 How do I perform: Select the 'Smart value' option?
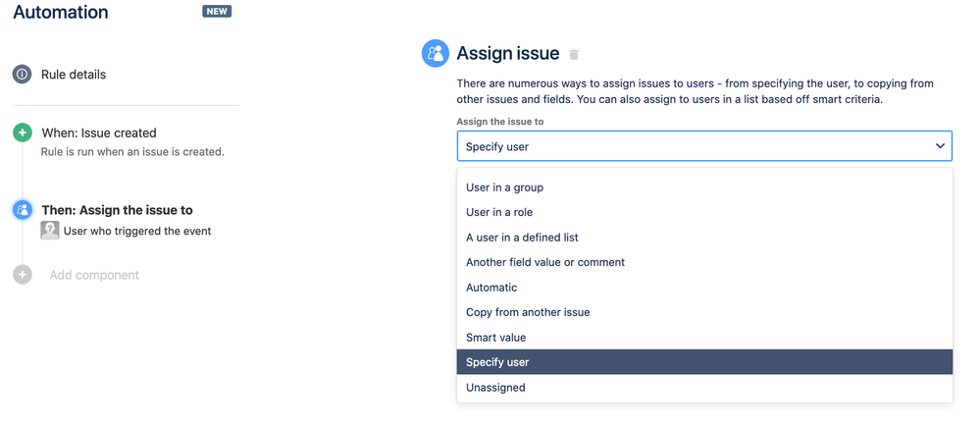(x=495, y=338)
